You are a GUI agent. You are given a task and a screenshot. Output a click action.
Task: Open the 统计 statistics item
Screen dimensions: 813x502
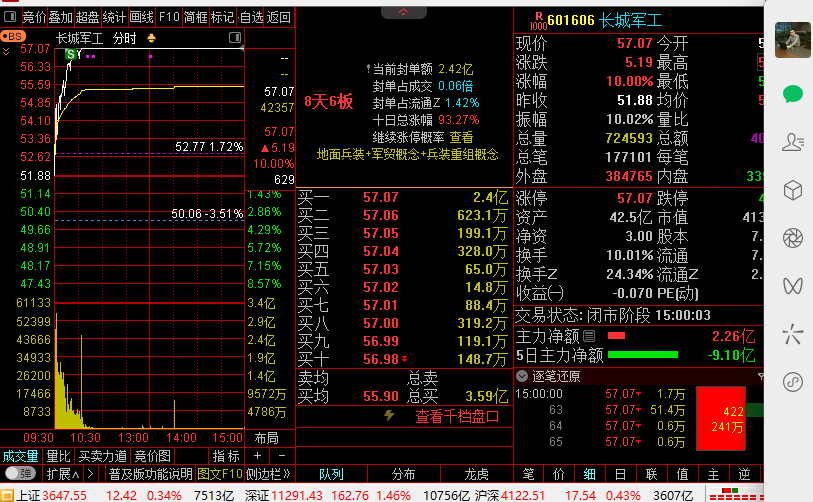click(x=114, y=17)
